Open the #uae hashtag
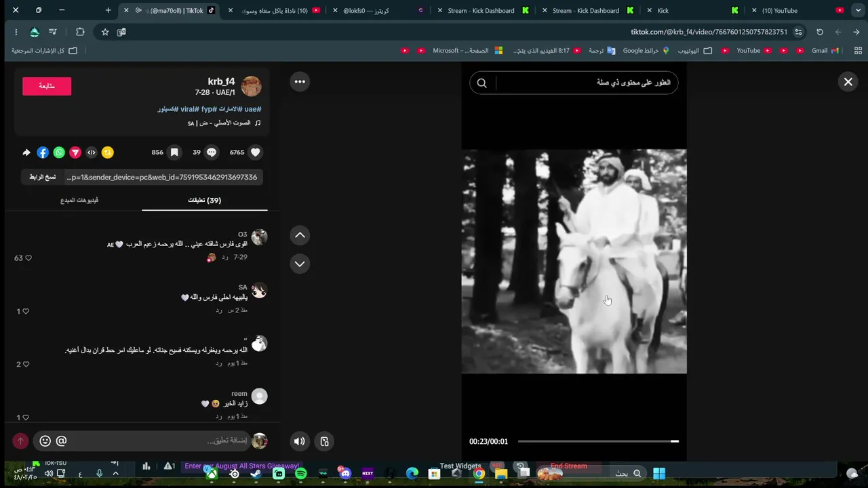 (x=252, y=109)
